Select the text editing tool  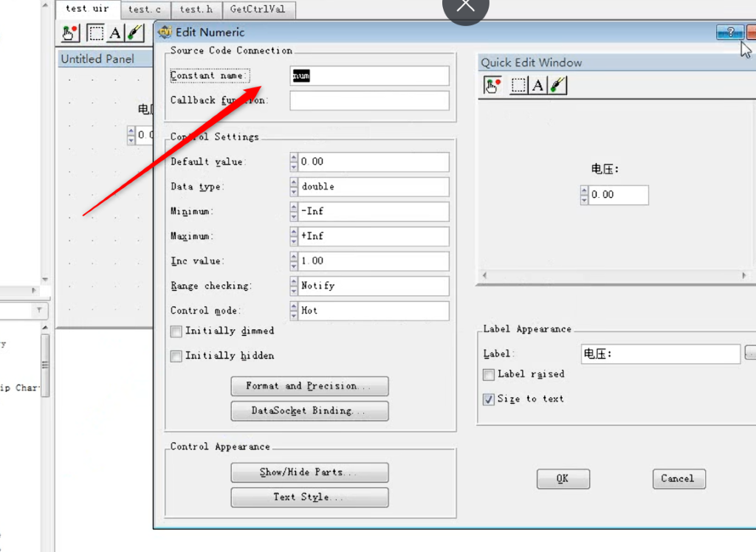[114, 33]
